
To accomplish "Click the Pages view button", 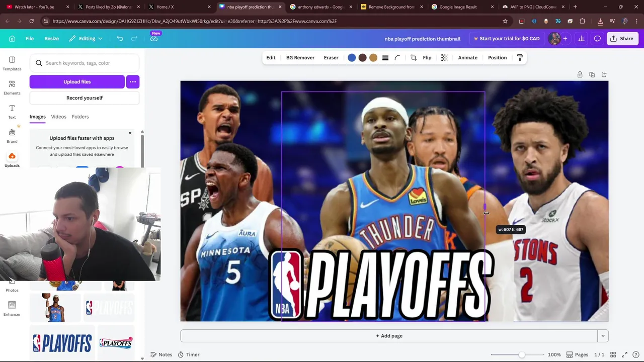I will pos(577,355).
